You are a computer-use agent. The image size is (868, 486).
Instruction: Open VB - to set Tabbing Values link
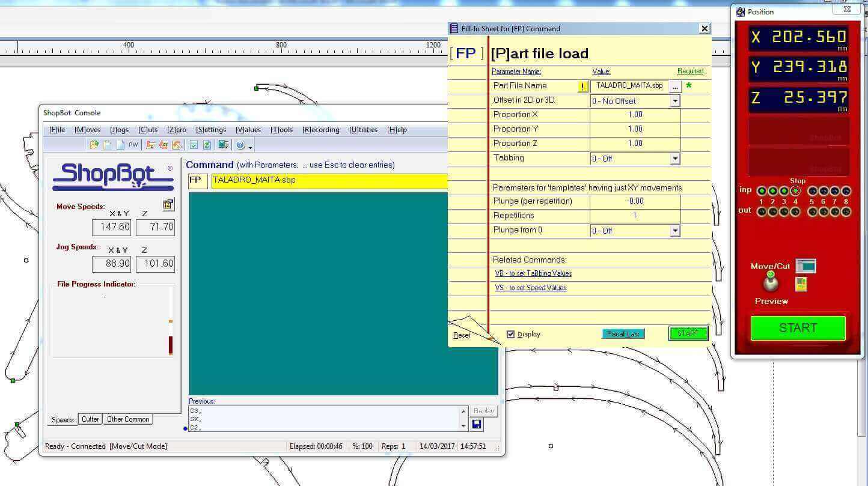click(x=533, y=273)
